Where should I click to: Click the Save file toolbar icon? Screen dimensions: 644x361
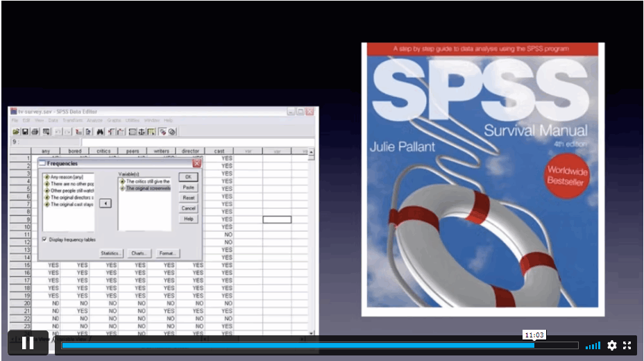pyautogui.click(x=25, y=132)
